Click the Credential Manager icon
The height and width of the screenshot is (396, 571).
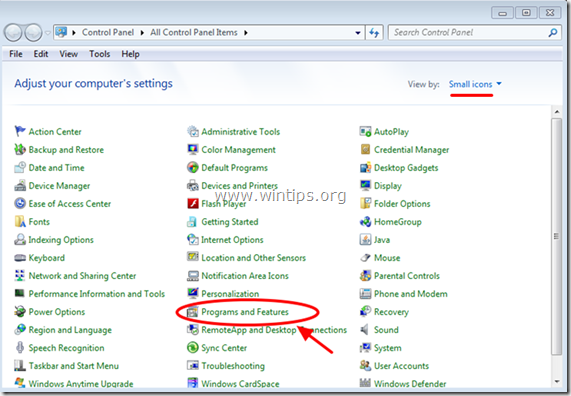point(365,149)
